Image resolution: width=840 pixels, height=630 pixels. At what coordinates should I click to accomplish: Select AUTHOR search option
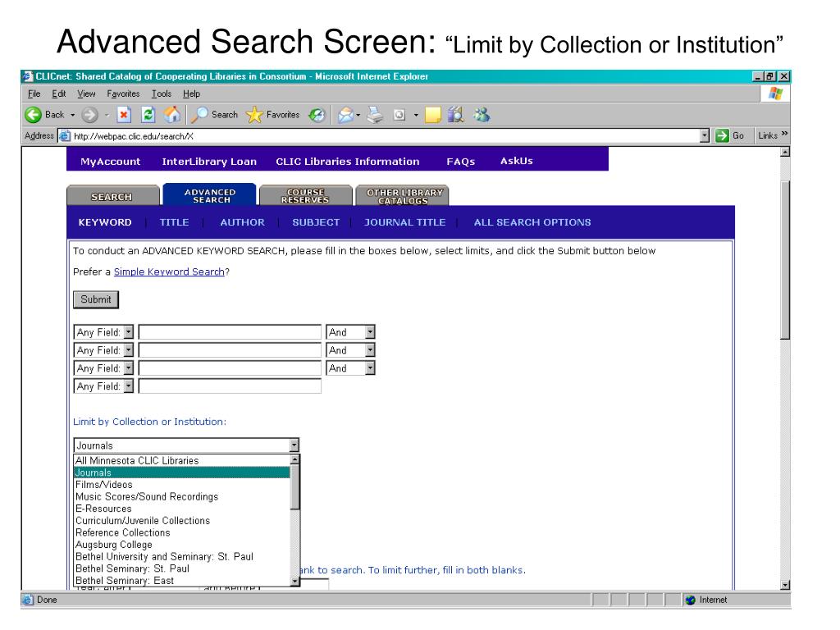(x=242, y=222)
